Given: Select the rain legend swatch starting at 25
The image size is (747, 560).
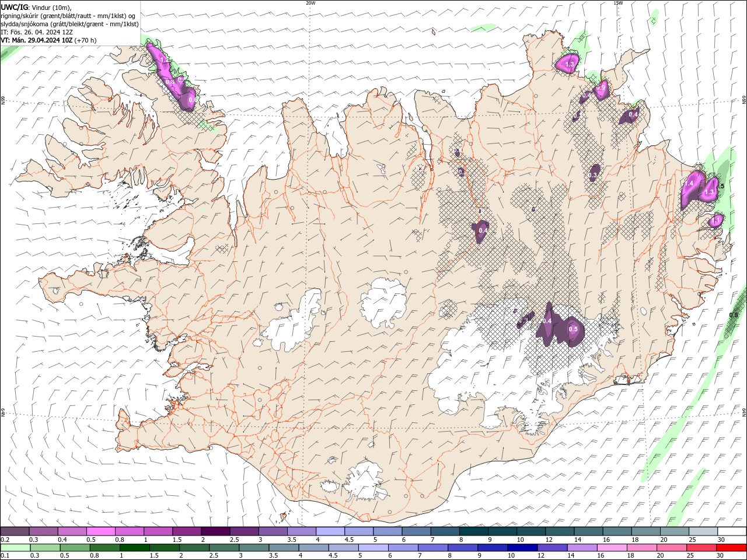Looking at the screenshot, I should point(701,548).
